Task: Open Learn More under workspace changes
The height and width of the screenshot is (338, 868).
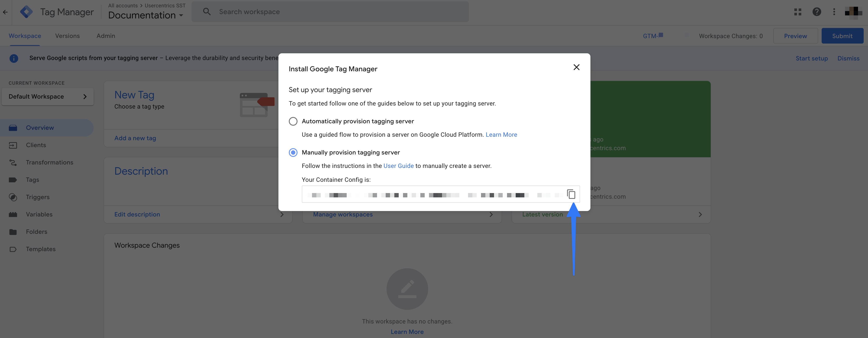Action: coord(407,331)
